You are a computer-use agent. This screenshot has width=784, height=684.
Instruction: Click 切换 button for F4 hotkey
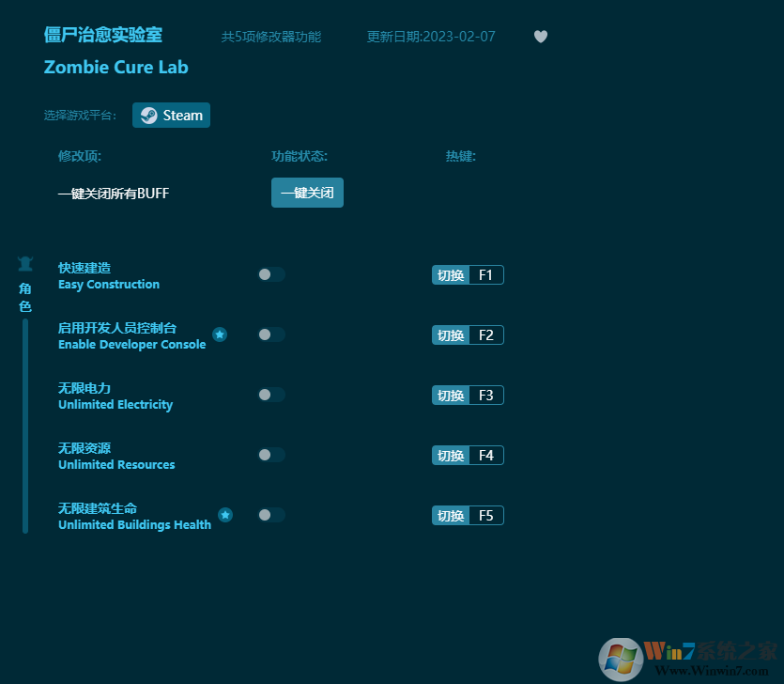click(x=451, y=456)
